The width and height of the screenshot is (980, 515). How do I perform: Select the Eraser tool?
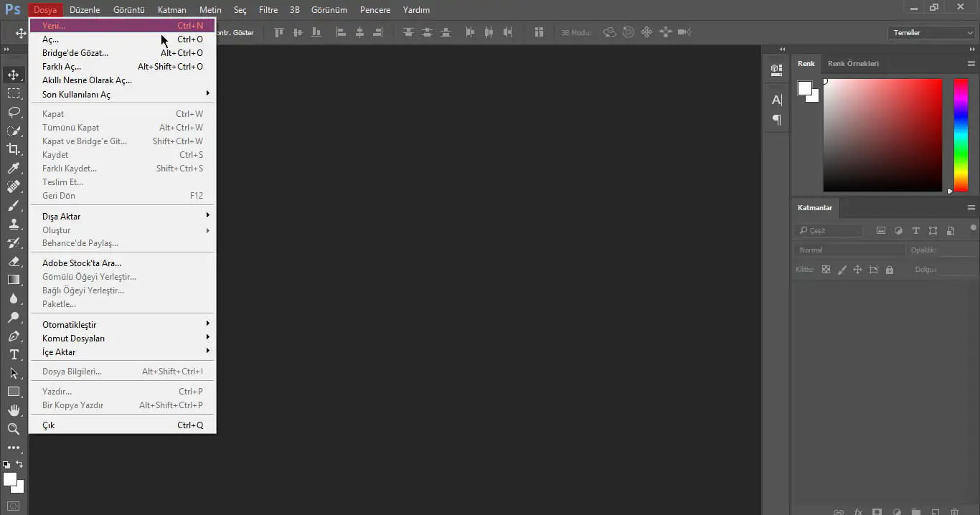click(x=14, y=261)
